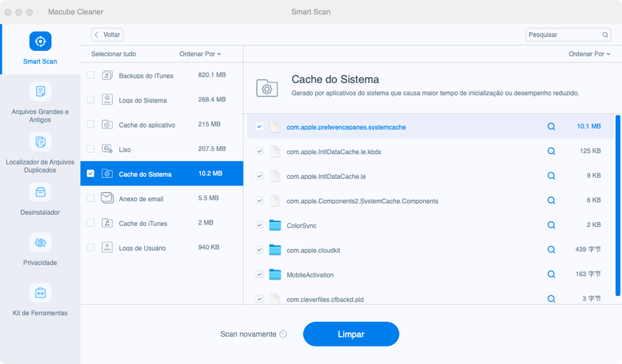Viewport: 622px width, 364px height.
Task: Click the Cache do aplicativo category icon
Action: pos(107,124)
